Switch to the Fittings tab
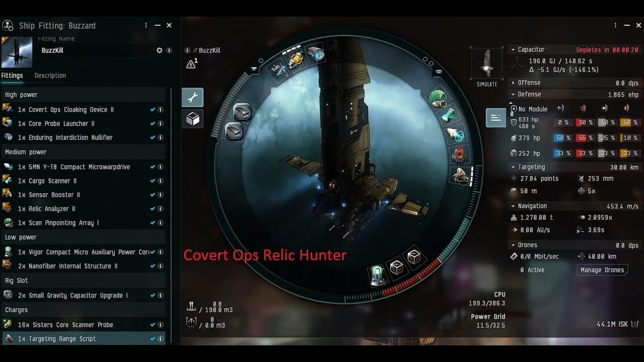The image size is (644, 362). (x=12, y=75)
